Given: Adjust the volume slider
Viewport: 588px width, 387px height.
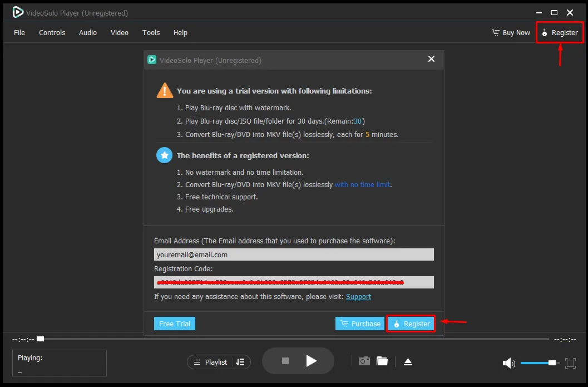Looking at the screenshot, I should coord(540,363).
